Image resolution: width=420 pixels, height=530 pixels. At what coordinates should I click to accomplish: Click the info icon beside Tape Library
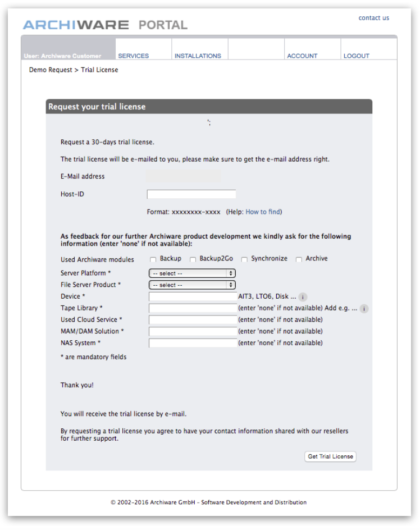pyautogui.click(x=364, y=309)
